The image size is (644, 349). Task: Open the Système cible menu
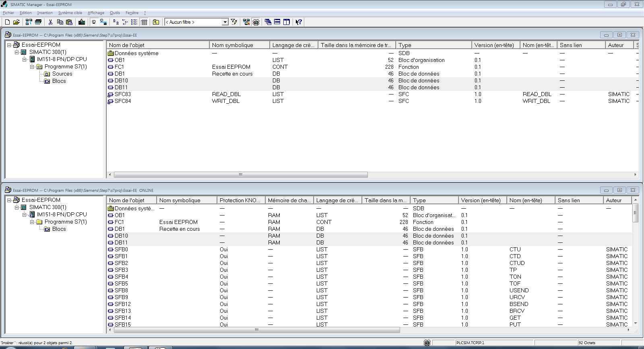point(70,13)
